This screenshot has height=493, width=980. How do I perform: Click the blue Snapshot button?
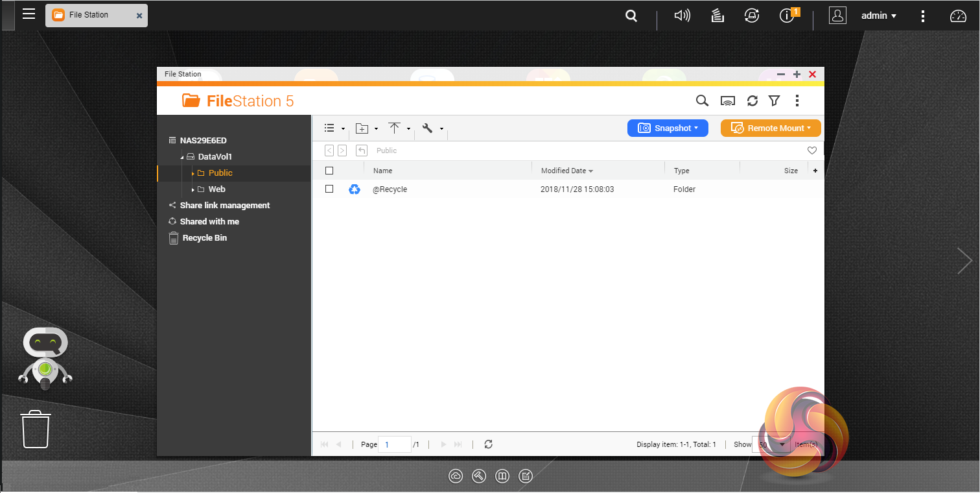[668, 128]
